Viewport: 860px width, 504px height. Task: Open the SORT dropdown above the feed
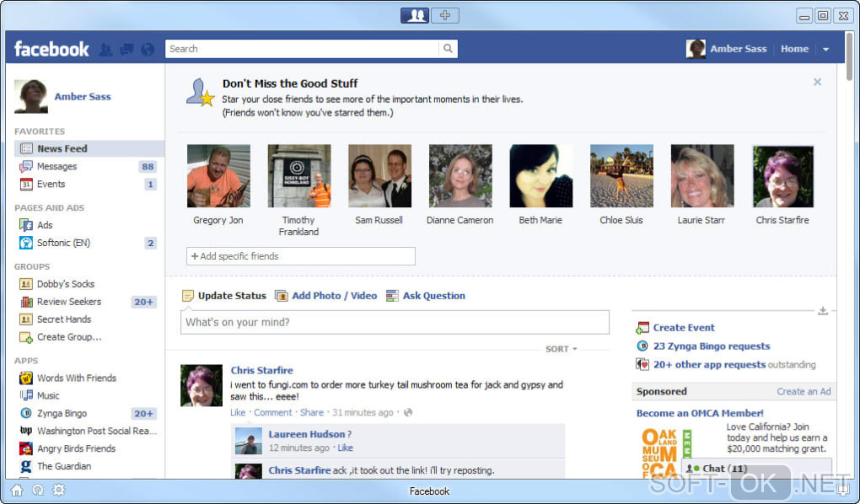tap(561, 349)
